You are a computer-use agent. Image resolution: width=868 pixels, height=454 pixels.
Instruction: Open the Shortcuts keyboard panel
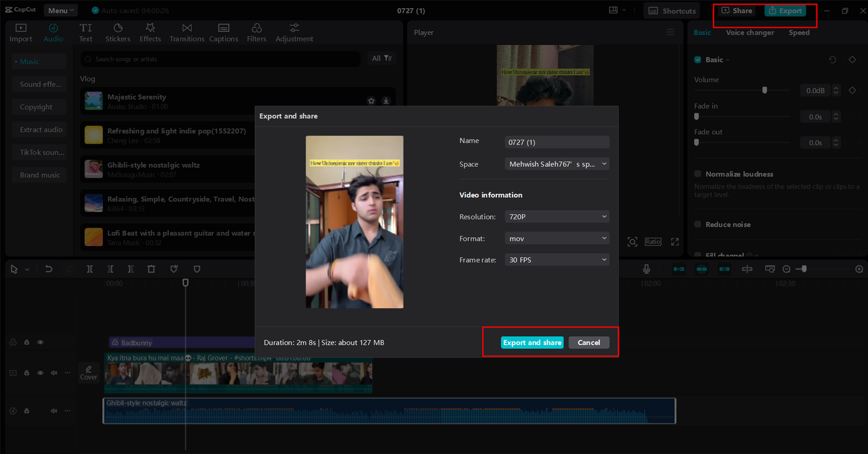coord(672,11)
